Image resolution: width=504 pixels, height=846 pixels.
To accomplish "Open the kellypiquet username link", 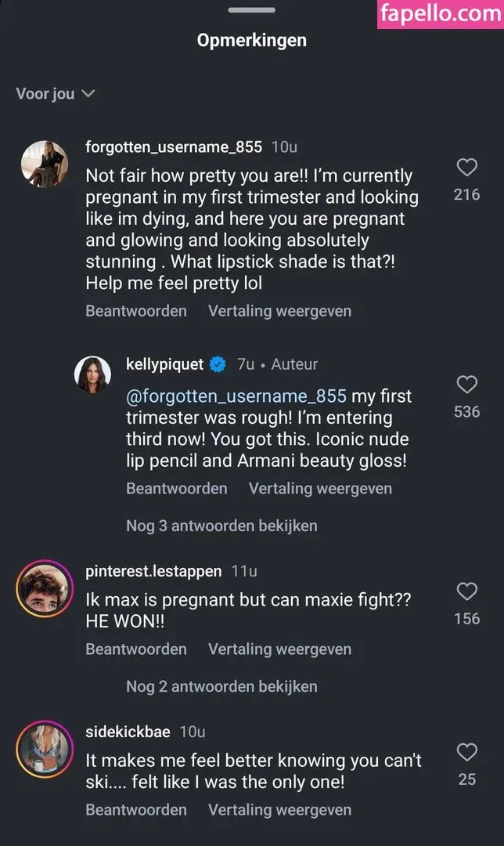I will click(x=164, y=364).
